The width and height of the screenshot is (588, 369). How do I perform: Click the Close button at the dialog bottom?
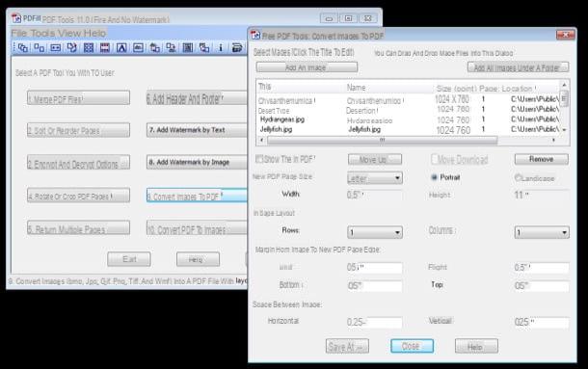point(412,346)
